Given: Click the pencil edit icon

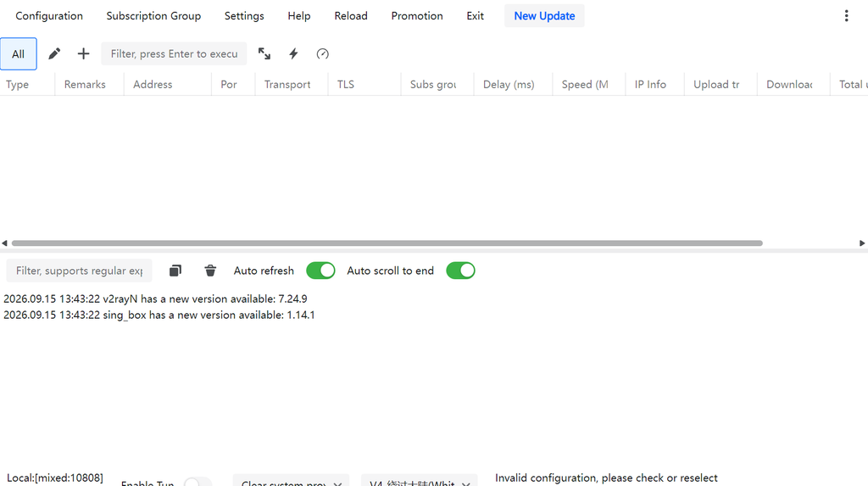Looking at the screenshot, I should [54, 53].
